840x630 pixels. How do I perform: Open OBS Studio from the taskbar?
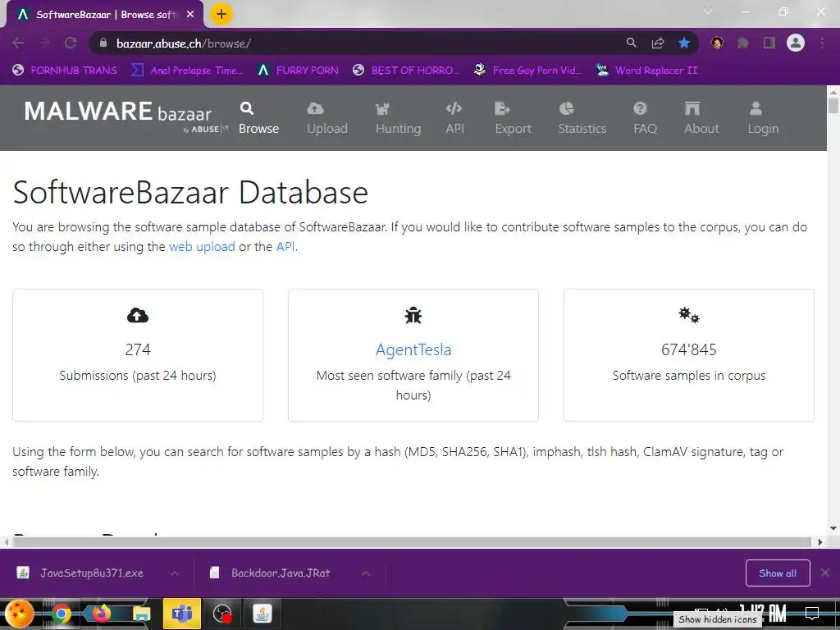click(x=221, y=614)
